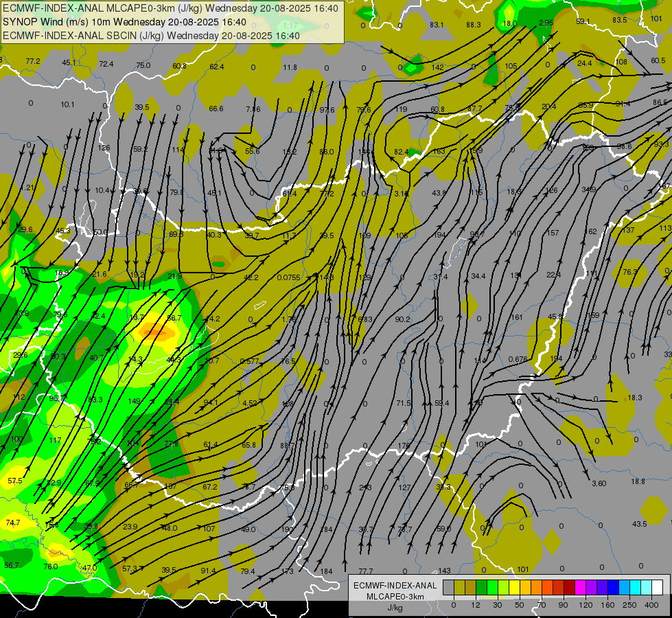
Task: Click the map value '59.4'
Action: pyautogui.click(x=441, y=403)
